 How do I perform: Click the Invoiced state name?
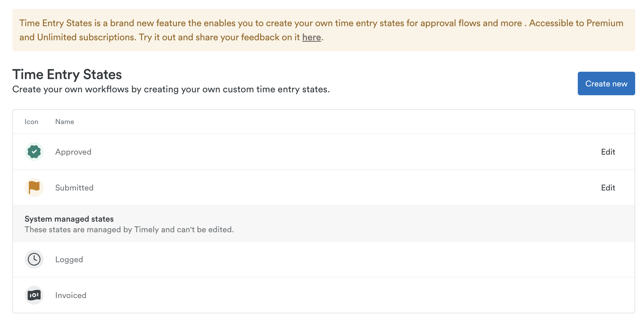coord(71,295)
